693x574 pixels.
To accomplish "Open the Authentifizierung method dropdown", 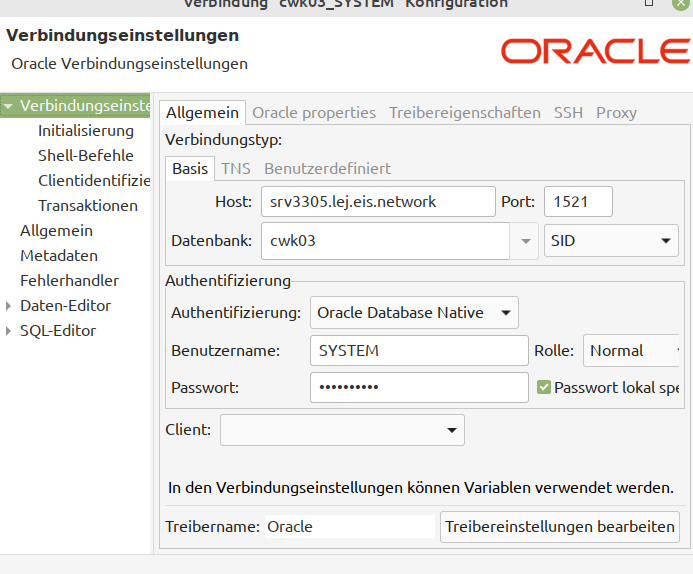I will (414, 313).
